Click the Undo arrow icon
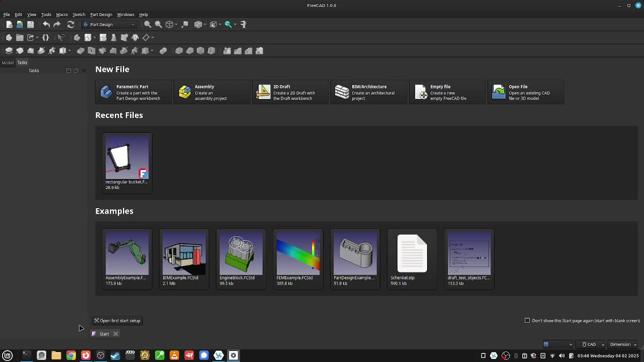644x362 pixels. [x=46, y=24]
